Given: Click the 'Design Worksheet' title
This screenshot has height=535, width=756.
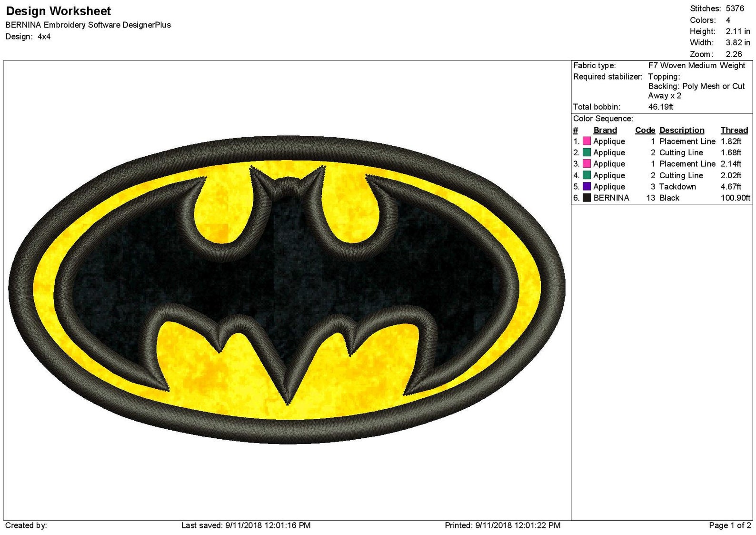Looking at the screenshot, I should [58, 11].
